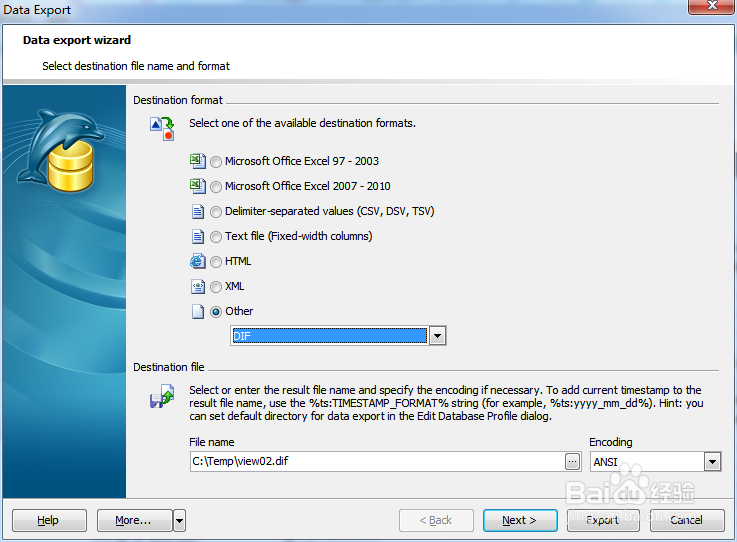
Task: Go to next step with Next >
Action: click(x=520, y=520)
